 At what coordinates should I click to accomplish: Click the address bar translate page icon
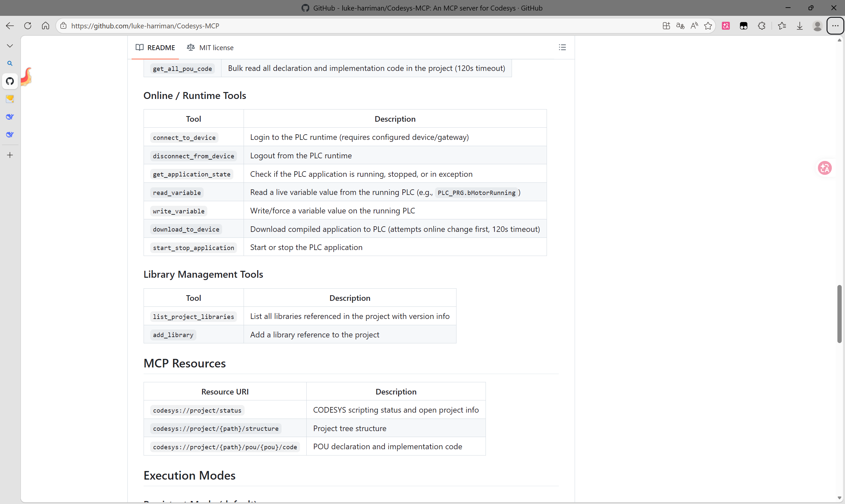680,26
